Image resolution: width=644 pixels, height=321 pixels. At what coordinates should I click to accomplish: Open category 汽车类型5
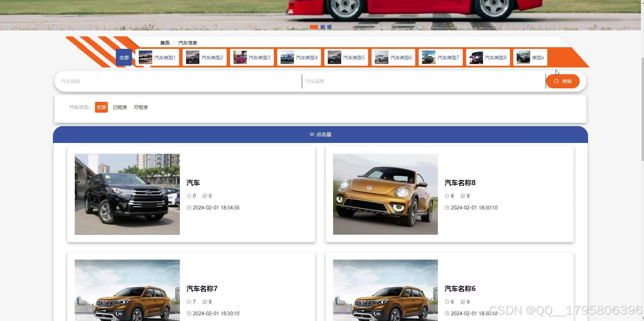tap(346, 57)
